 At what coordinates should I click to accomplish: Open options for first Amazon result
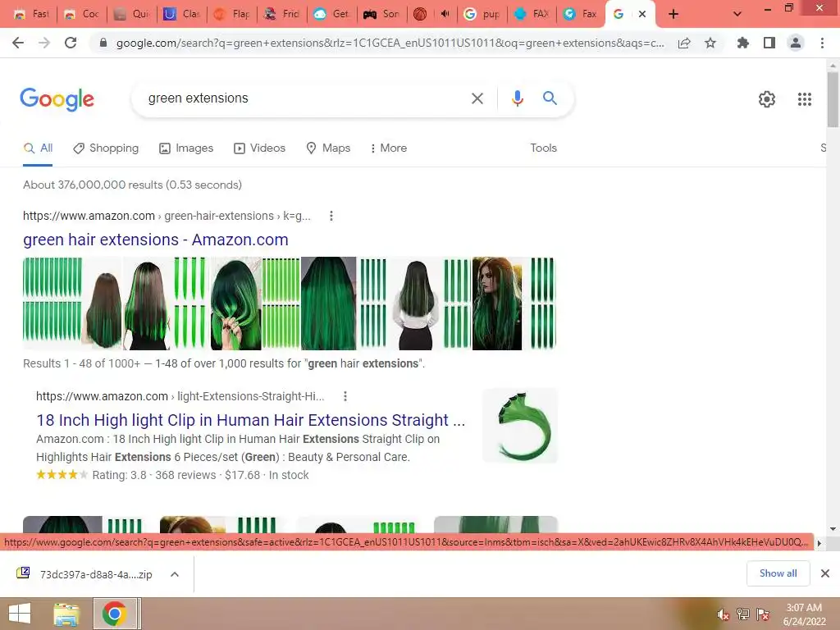[x=331, y=216]
